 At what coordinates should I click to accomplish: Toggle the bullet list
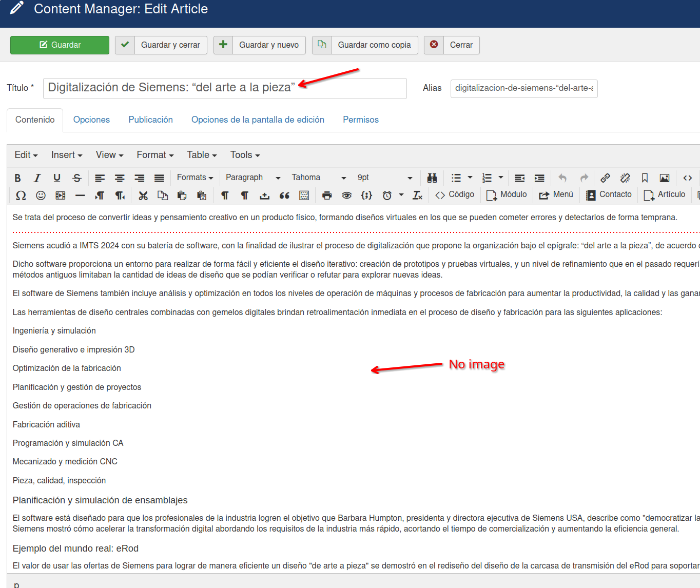tap(456, 178)
